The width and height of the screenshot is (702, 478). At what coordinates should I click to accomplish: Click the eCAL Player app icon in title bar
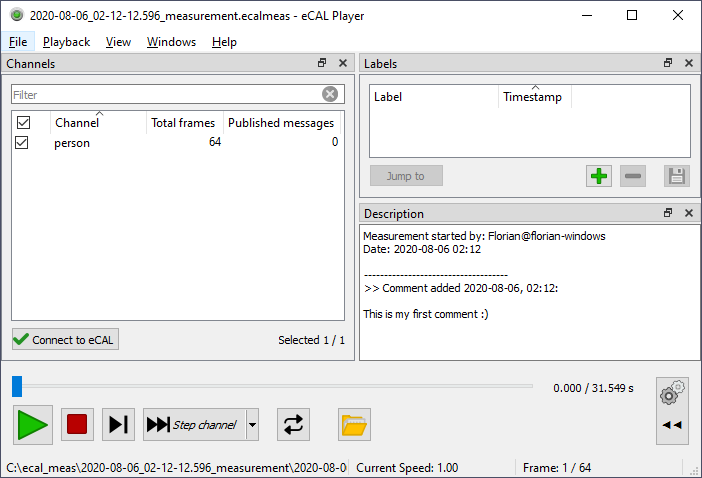pos(17,15)
